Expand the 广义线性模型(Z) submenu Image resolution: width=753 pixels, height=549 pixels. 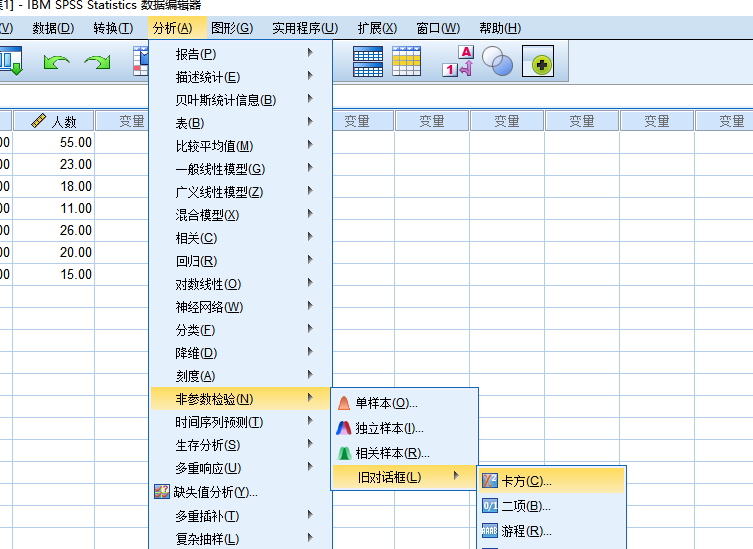241,192
